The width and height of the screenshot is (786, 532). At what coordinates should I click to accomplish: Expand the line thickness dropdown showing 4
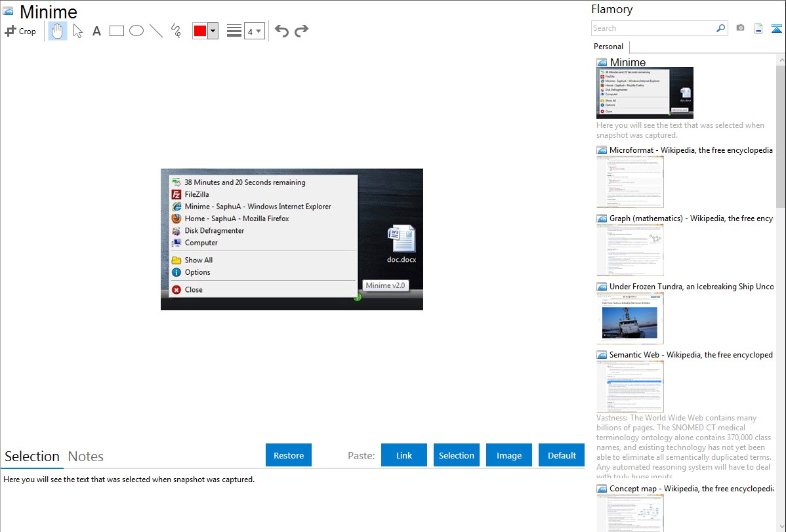(x=255, y=31)
